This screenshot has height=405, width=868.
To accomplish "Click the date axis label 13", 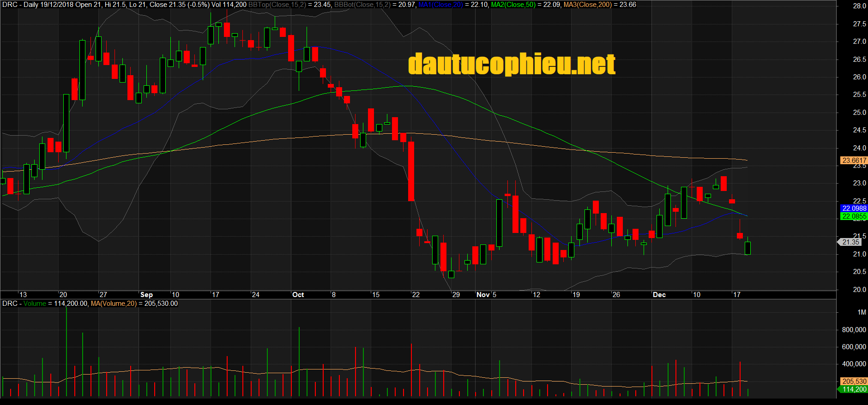I will click(23, 295).
